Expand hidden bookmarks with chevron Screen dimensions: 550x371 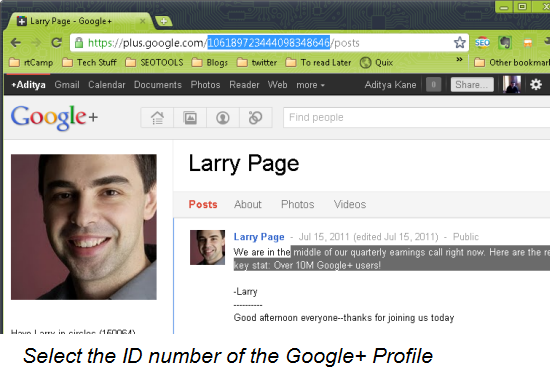coord(459,60)
